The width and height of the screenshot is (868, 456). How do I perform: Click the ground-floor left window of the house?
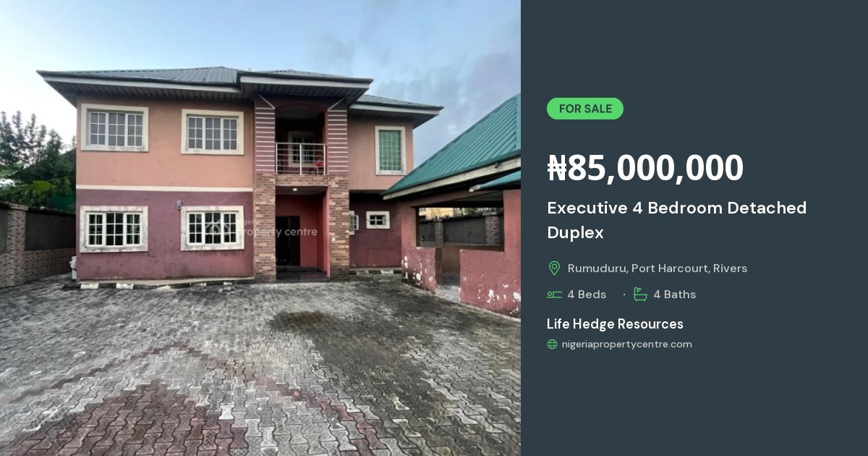(x=114, y=229)
